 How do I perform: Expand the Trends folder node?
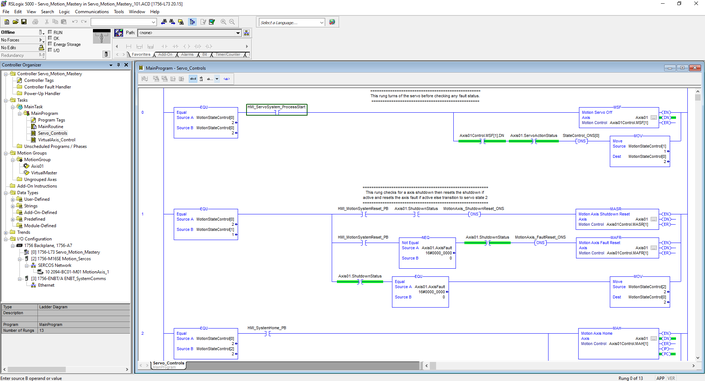tap(6, 232)
